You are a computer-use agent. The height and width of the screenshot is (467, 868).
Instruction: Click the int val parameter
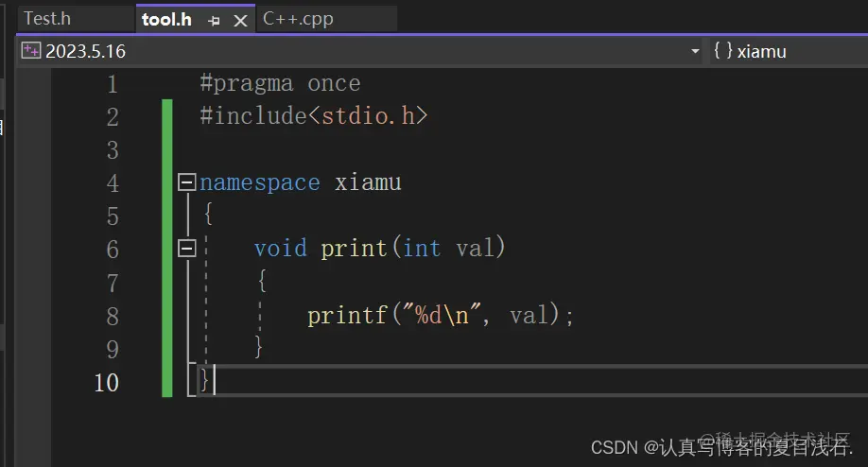[x=449, y=248]
